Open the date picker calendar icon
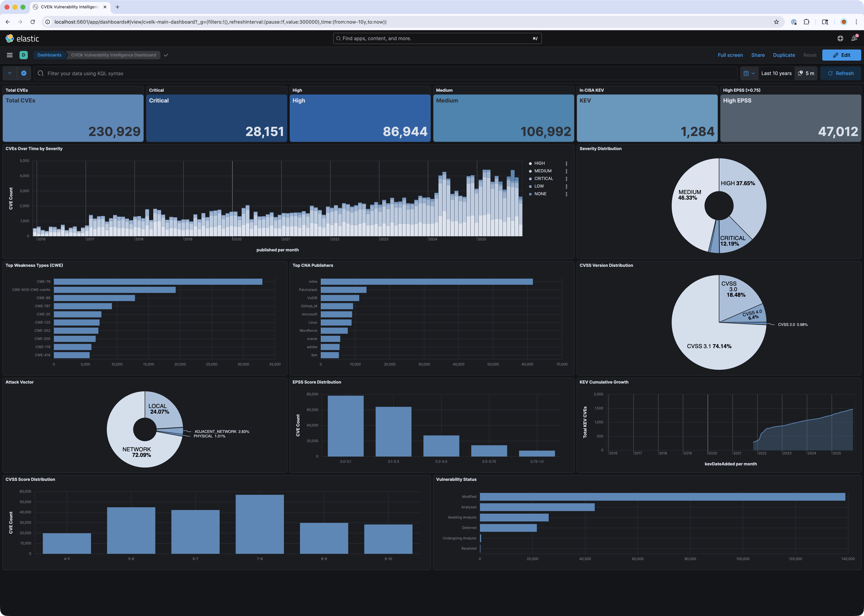Image resolution: width=864 pixels, height=616 pixels. [747, 73]
